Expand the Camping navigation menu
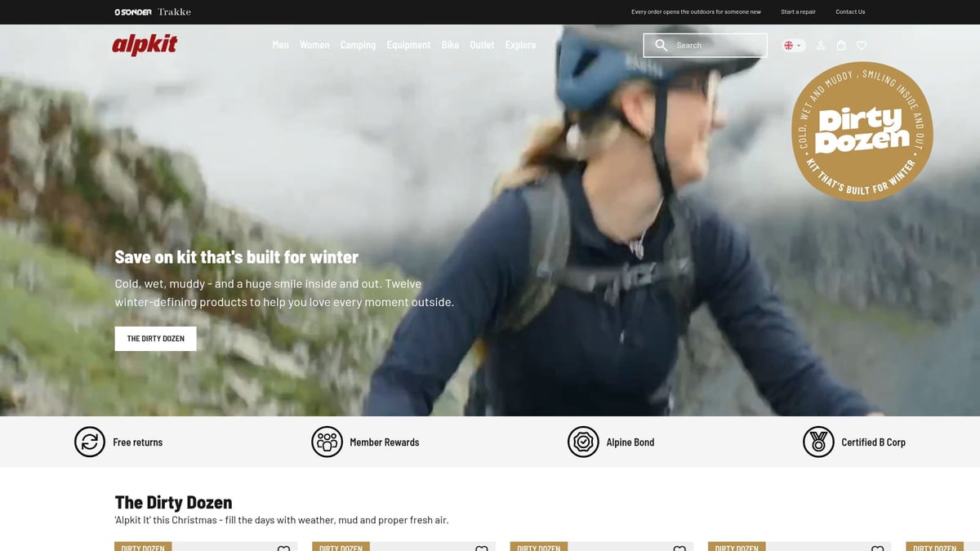 point(358,45)
